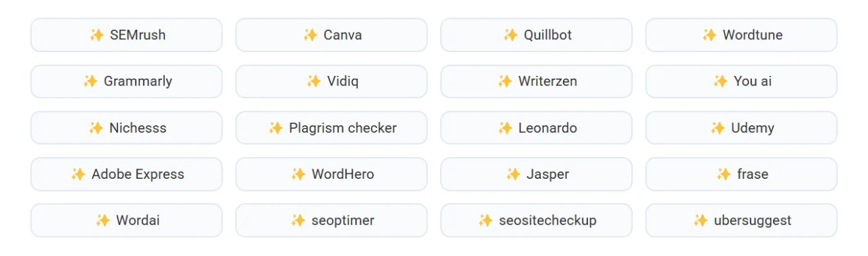The image size is (868, 256).
Task: Open the SEMrush tool button
Action: click(x=127, y=35)
